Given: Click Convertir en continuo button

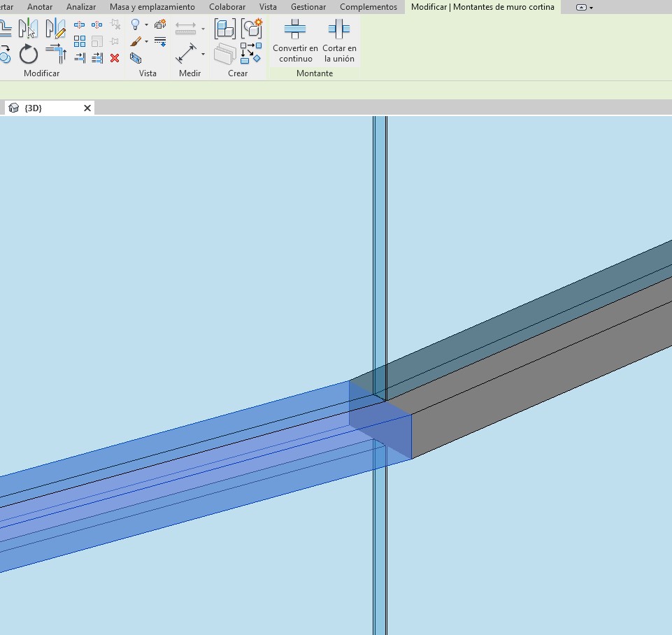Looking at the screenshot, I should coord(295,41).
